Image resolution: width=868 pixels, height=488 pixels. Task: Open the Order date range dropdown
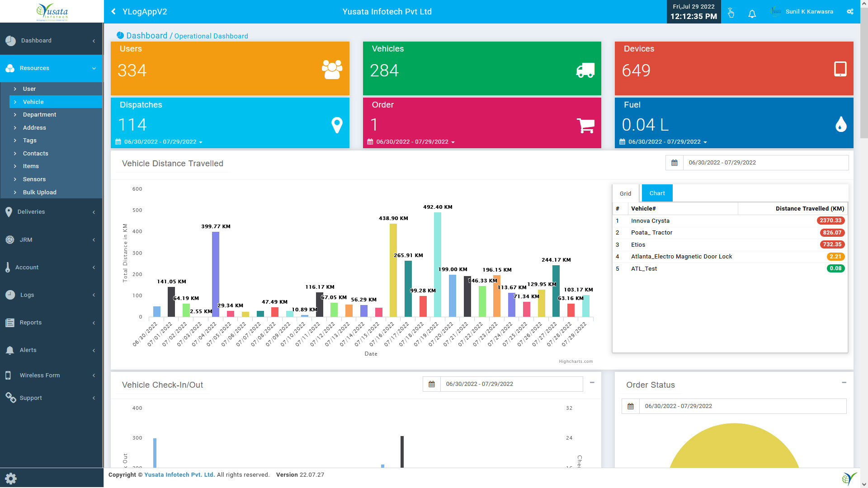pyautogui.click(x=411, y=142)
